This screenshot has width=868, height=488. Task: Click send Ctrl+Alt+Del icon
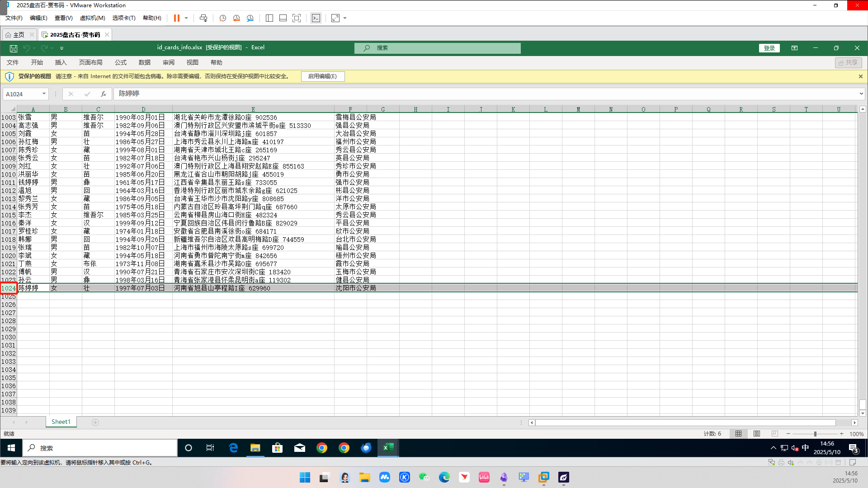coord(203,18)
